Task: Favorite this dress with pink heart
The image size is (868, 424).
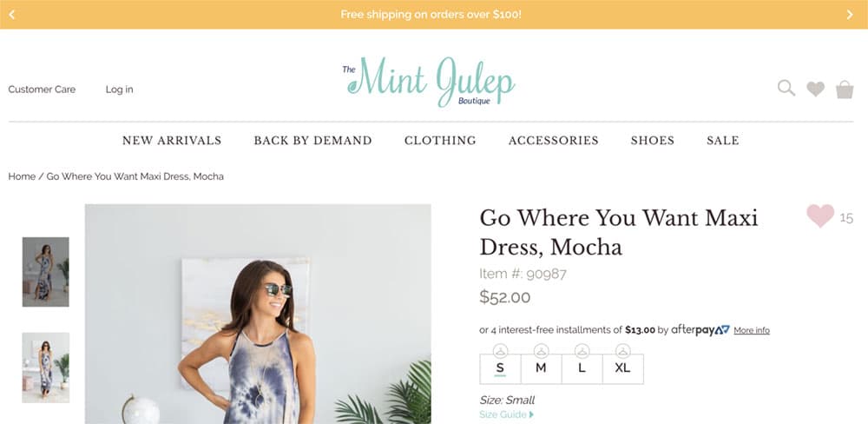Action: coord(820,215)
